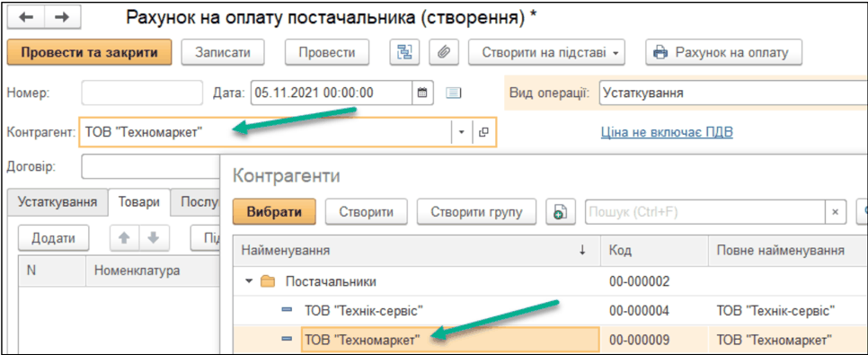The width and height of the screenshot is (868, 355).
Task: Open attached files paperclip icon
Action: 443,53
